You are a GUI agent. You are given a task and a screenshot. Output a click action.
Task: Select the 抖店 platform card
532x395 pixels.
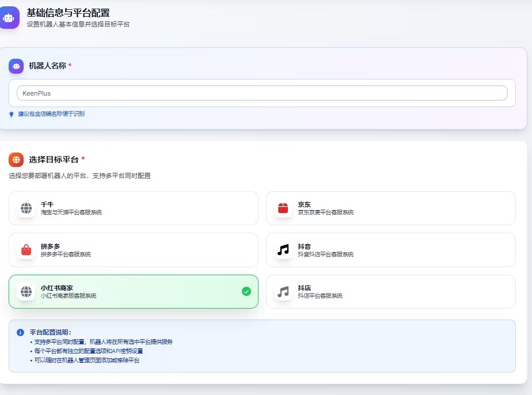pyautogui.click(x=390, y=292)
